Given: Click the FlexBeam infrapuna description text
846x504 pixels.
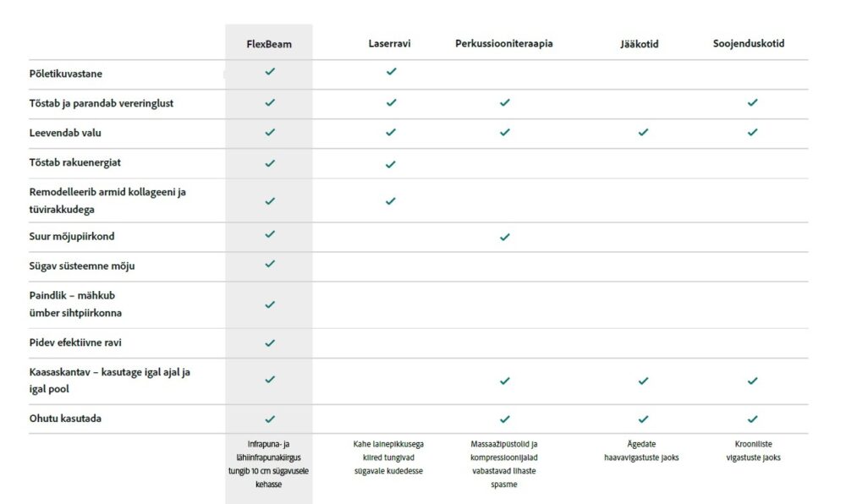Looking at the screenshot, I should click(269, 464).
